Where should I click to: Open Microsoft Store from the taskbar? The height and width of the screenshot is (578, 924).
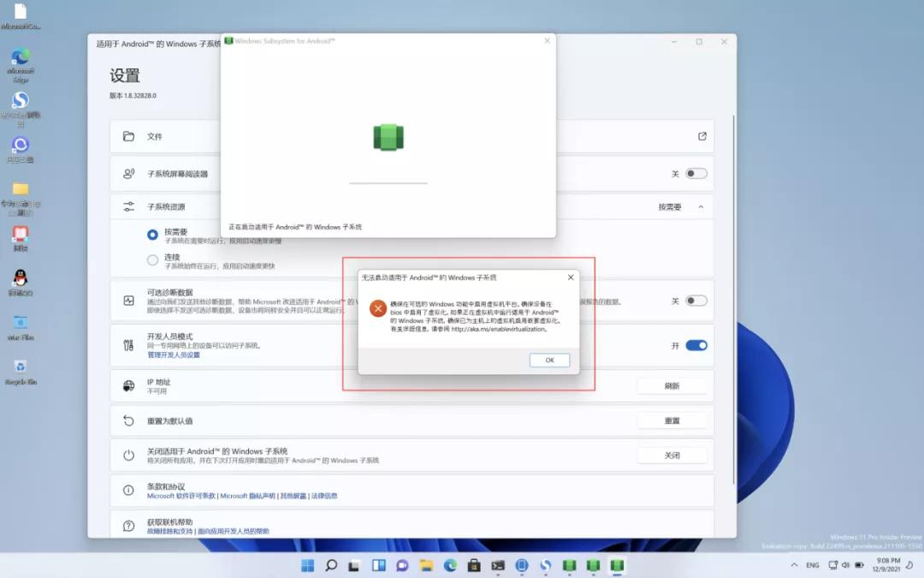point(473,565)
